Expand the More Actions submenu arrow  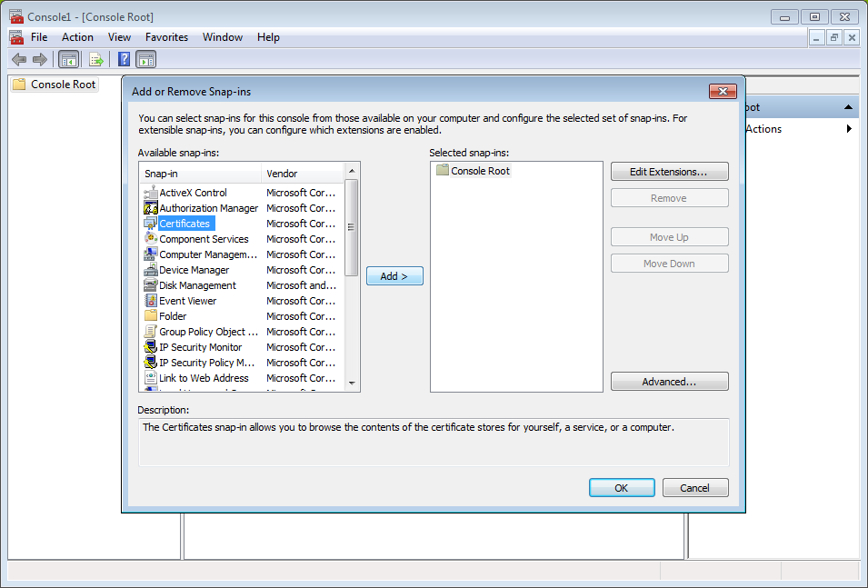[849, 128]
